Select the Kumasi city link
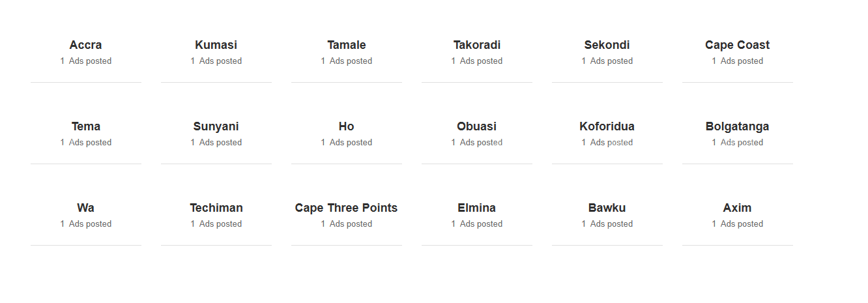 [x=216, y=45]
